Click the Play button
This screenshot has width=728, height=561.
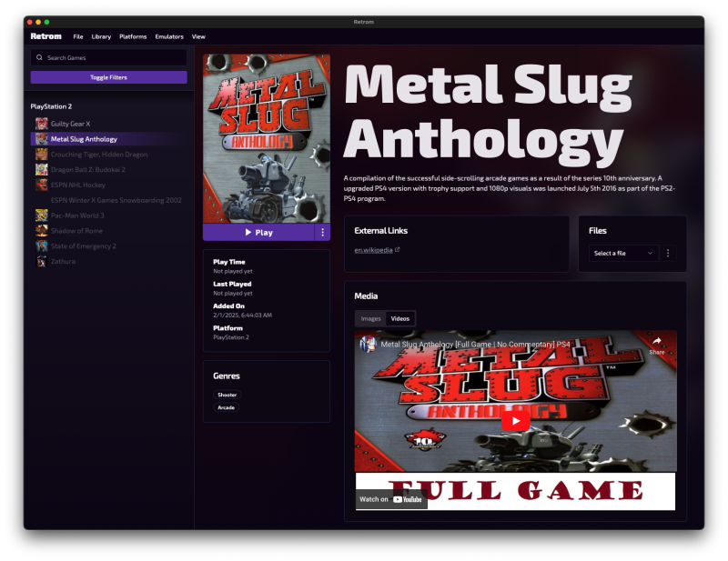tap(258, 232)
